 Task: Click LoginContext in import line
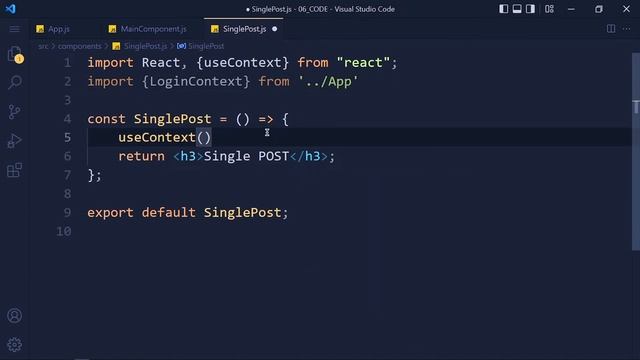[x=196, y=82]
